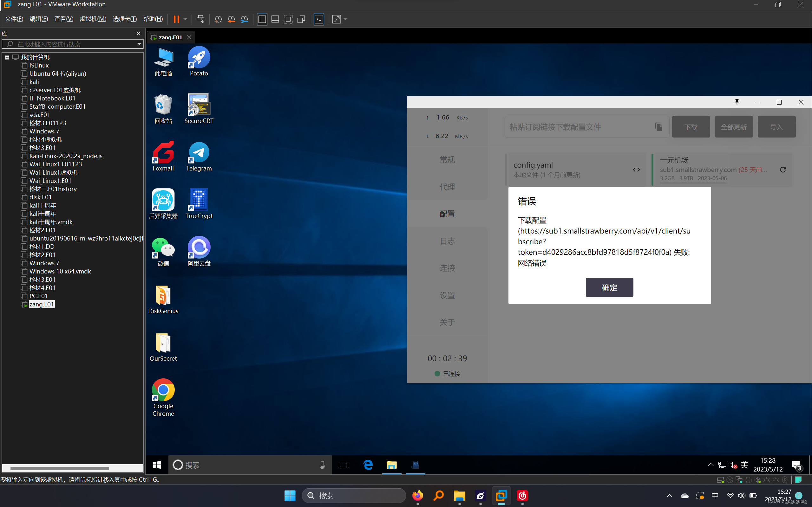
Task: Switch to the zang.E01 VM tab
Action: pos(170,37)
